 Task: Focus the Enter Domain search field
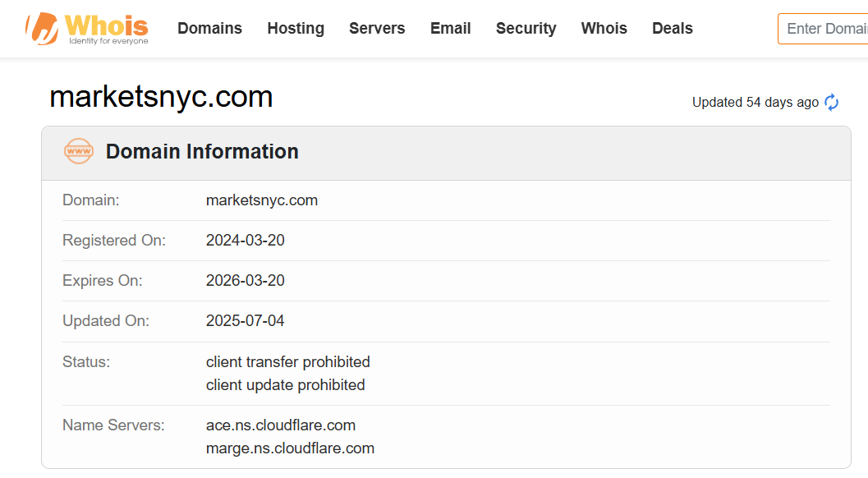pos(825,29)
